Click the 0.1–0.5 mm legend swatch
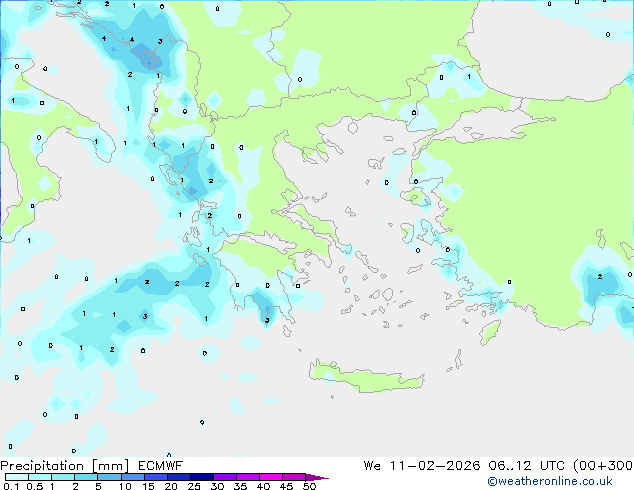This screenshot has width=634, height=490. 17,477
